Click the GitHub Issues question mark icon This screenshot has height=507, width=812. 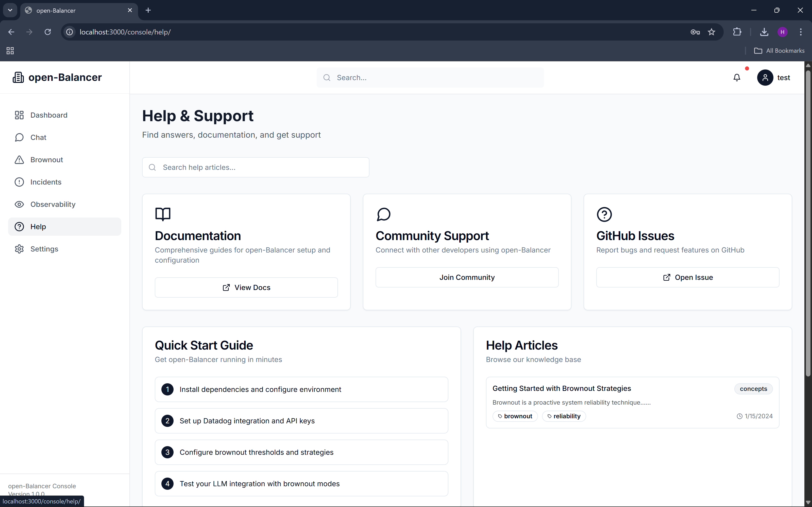[604, 214]
